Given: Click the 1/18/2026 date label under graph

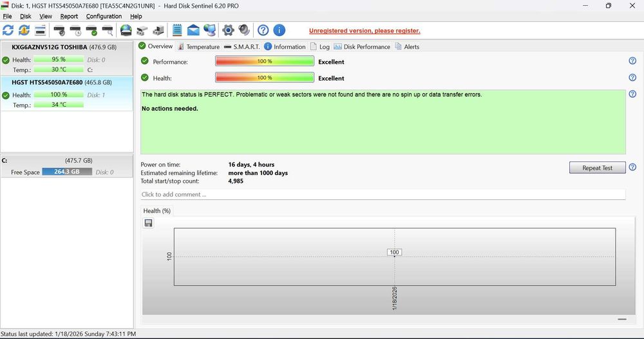Looking at the screenshot, I should pyautogui.click(x=394, y=298).
